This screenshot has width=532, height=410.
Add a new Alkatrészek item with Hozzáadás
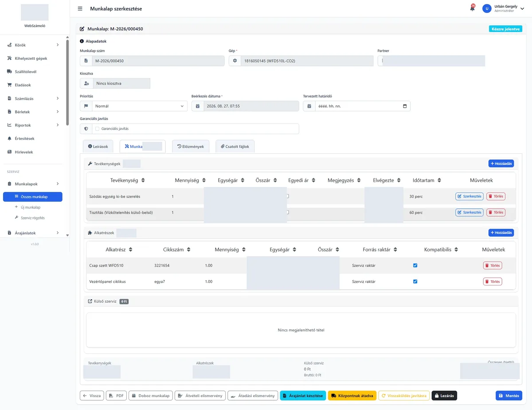[x=501, y=233]
